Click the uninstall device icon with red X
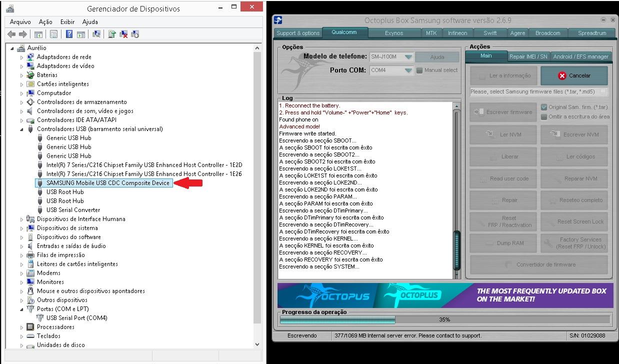This screenshot has height=364, width=619. 123,34
